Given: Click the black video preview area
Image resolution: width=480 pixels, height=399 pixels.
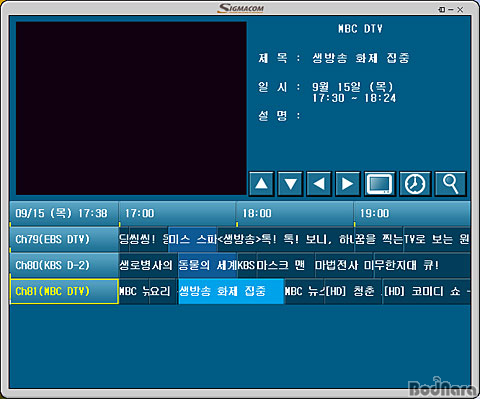Looking at the screenshot, I should 131,108.
